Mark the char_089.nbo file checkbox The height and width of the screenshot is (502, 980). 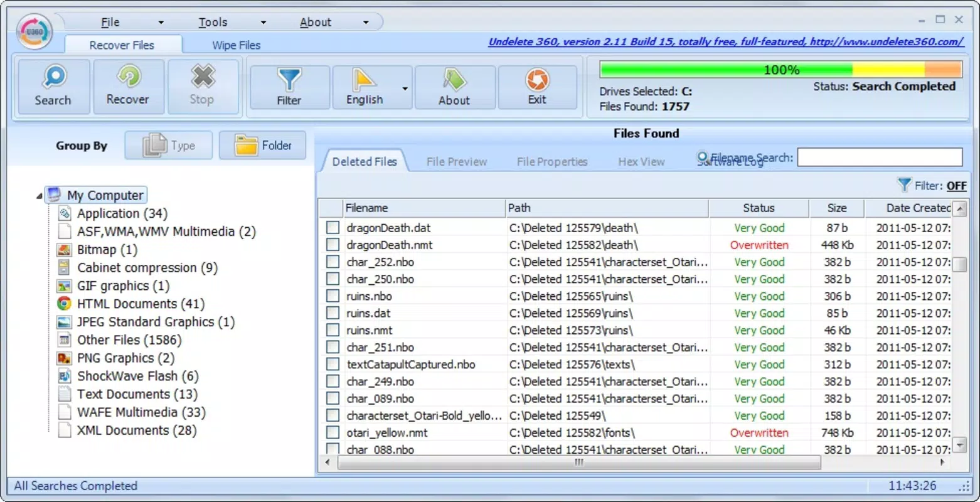[333, 398]
